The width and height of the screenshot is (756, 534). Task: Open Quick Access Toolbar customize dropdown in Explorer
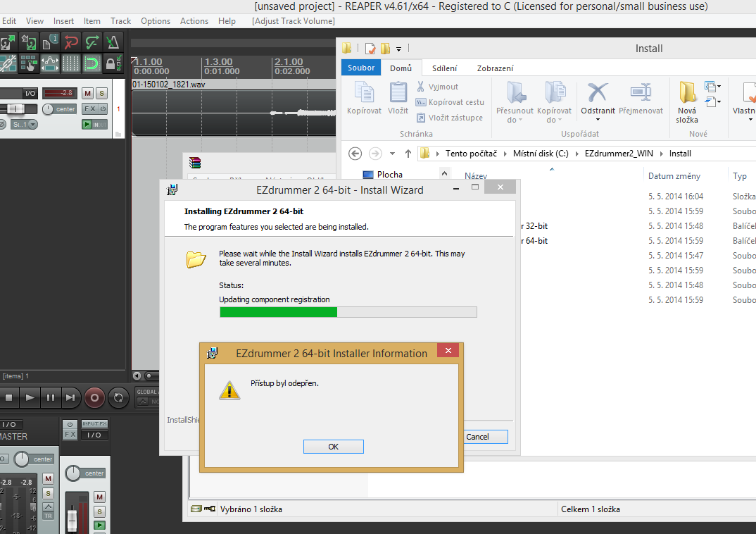(398, 49)
